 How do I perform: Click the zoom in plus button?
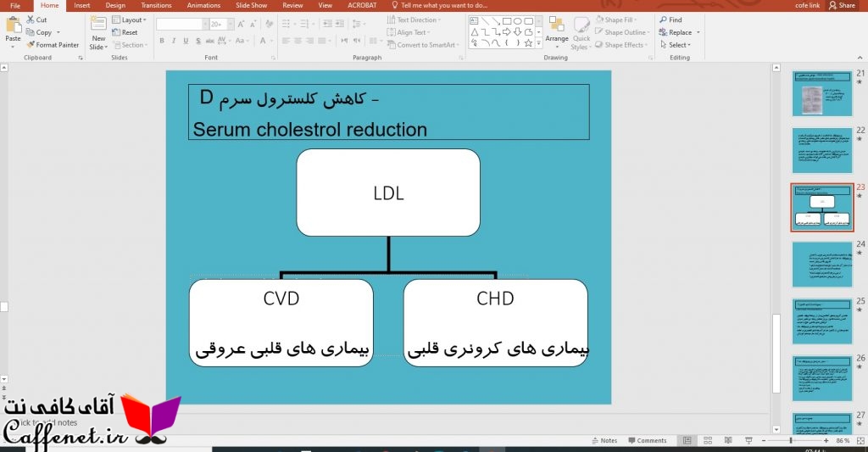[826, 441]
